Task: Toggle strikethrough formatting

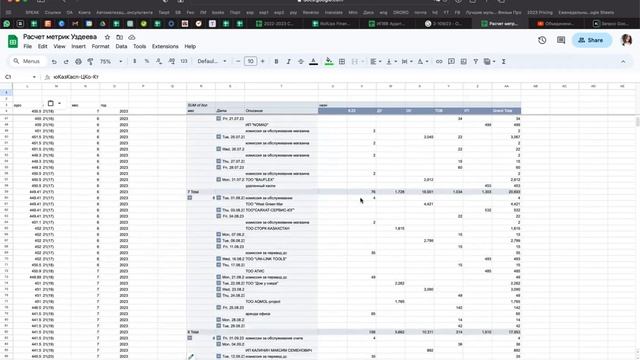Action: click(301, 61)
